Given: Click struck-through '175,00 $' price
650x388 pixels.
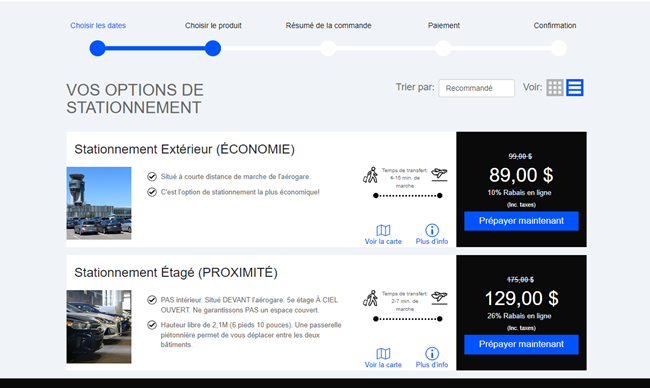Looking at the screenshot, I should (x=520, y=280).
